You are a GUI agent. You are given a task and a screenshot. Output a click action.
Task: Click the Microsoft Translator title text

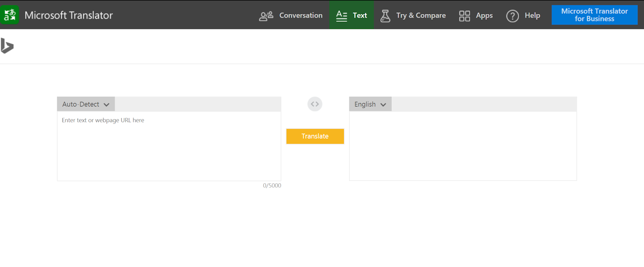tap(69, 15)
